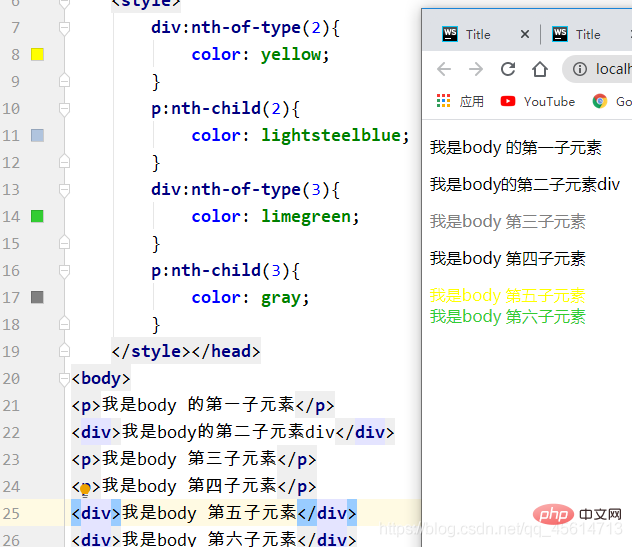The image size is (632, 547).
Task: Reload the browser page
Action: pos(508,69)
